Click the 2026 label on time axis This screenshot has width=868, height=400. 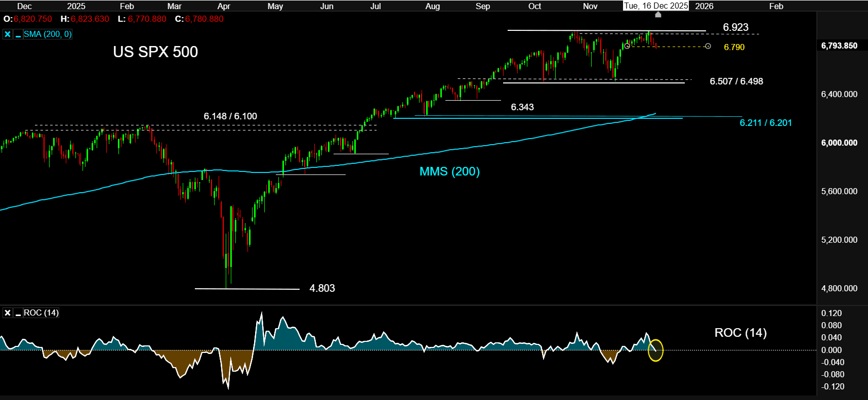(x=704, y=6)
